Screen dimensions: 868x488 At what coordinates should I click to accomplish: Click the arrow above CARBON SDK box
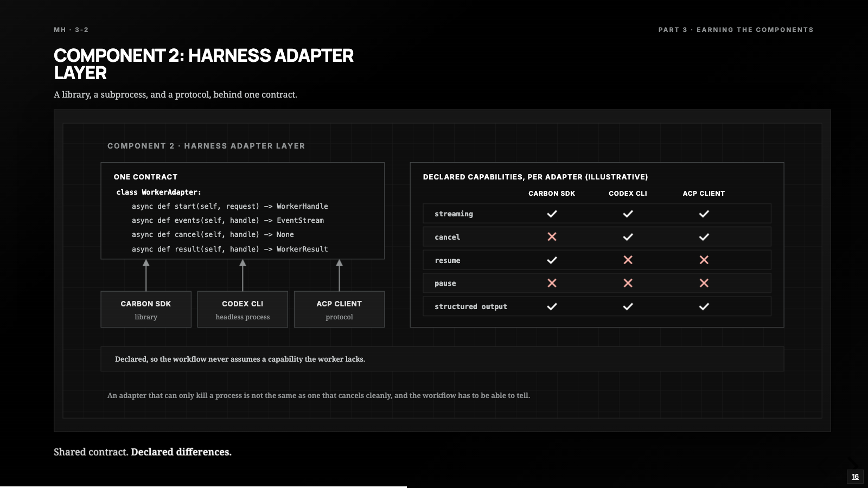[146, 275]
